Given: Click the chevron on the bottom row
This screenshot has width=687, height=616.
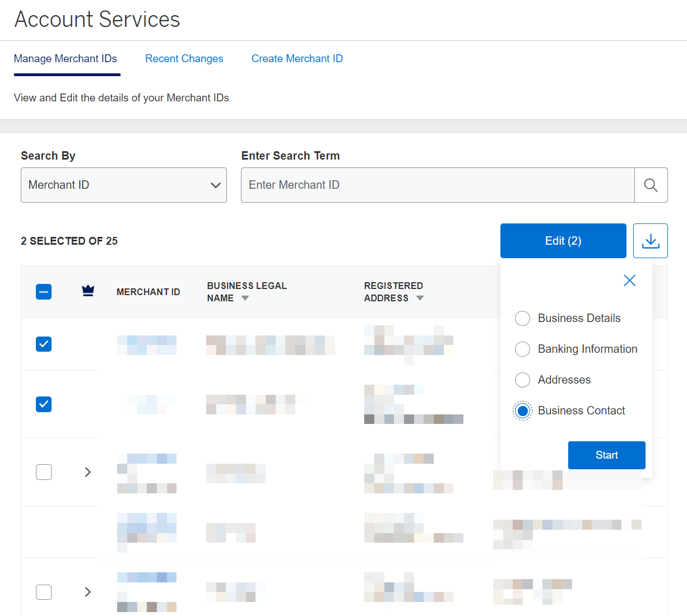Looking at the screenshot, I should (x=87, y=592).
